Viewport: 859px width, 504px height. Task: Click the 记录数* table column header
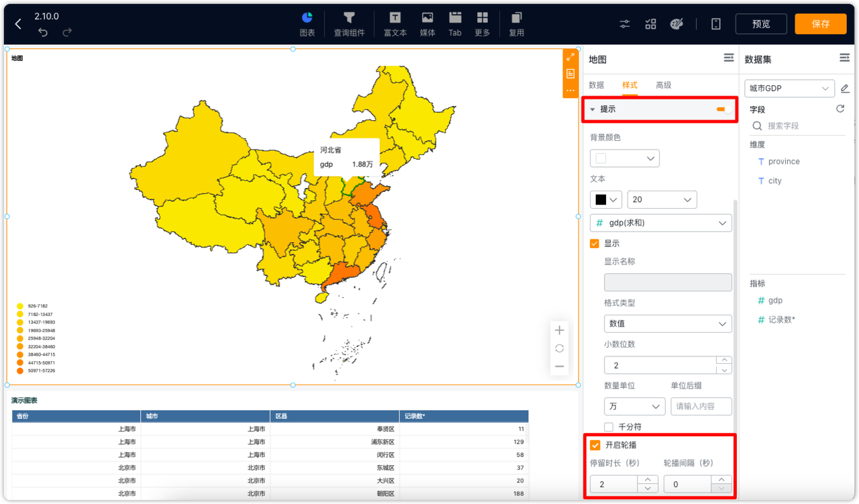[464, 416]
